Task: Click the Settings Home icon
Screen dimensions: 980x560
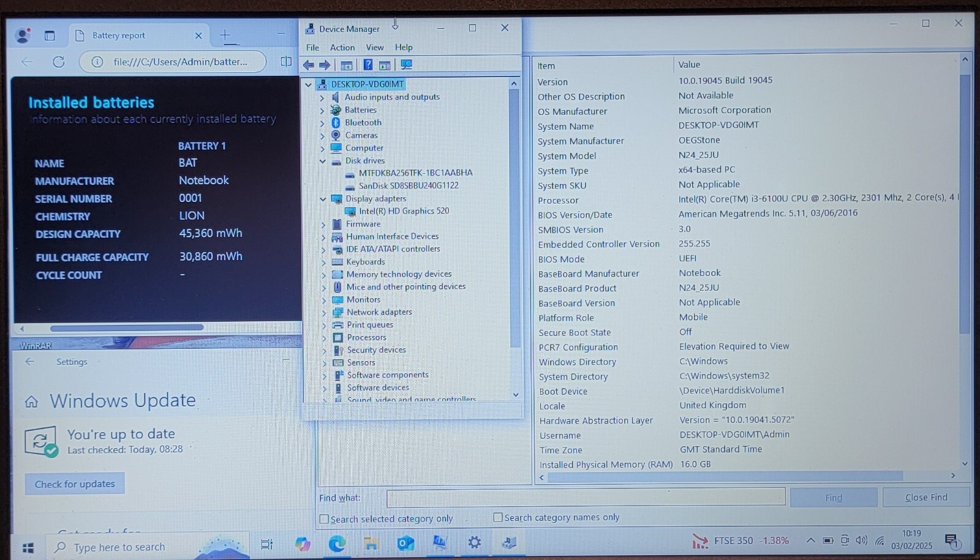Action: [31, 401]
